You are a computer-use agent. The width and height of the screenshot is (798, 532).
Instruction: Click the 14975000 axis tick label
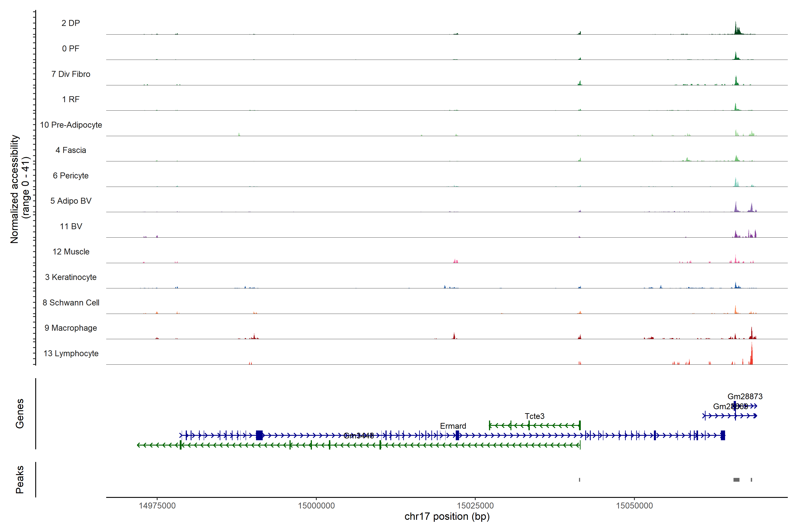157,506
